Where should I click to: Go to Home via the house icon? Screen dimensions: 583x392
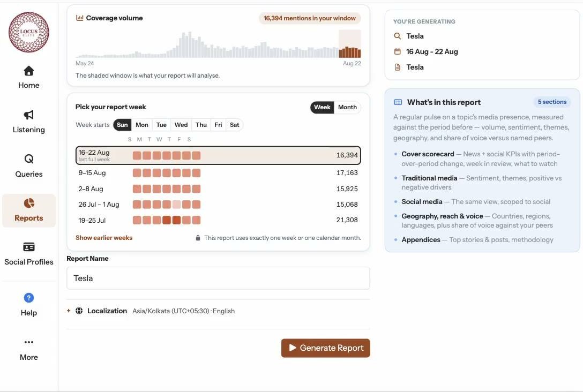[x=28, y=71]
